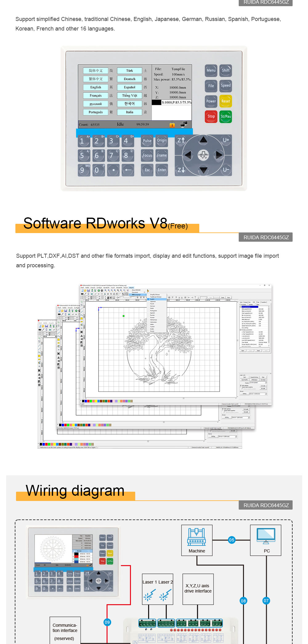
Task: Click the up arrow on large direction pad
Action: pos(203,140)
